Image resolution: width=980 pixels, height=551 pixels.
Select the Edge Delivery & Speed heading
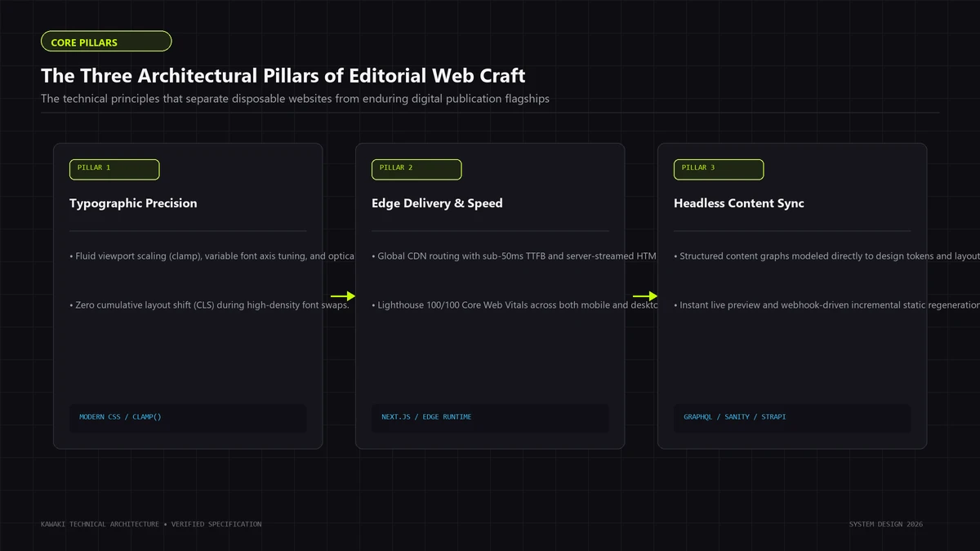[x=437, y=203]
